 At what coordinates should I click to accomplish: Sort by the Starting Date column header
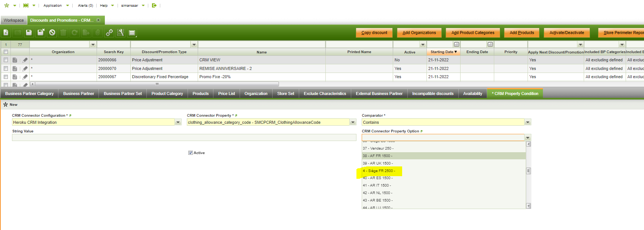pyautogui.click(x=443, y=52)
